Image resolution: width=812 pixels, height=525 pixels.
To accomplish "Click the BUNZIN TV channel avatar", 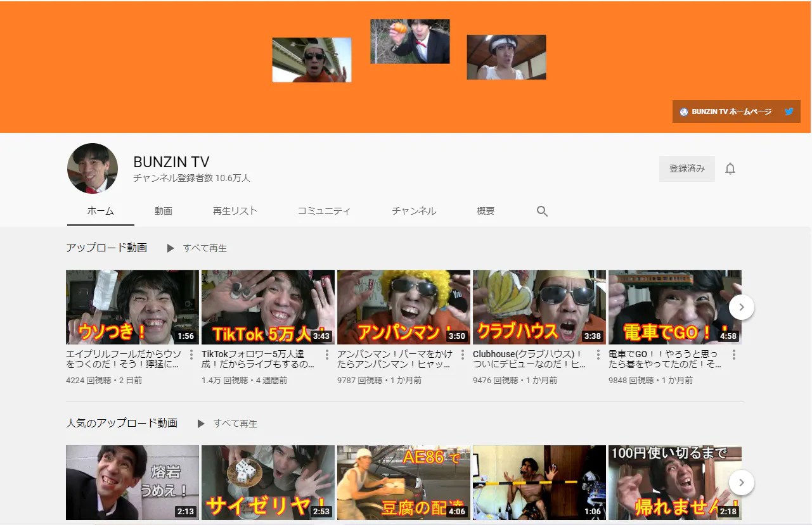I will tap(93, 168).
